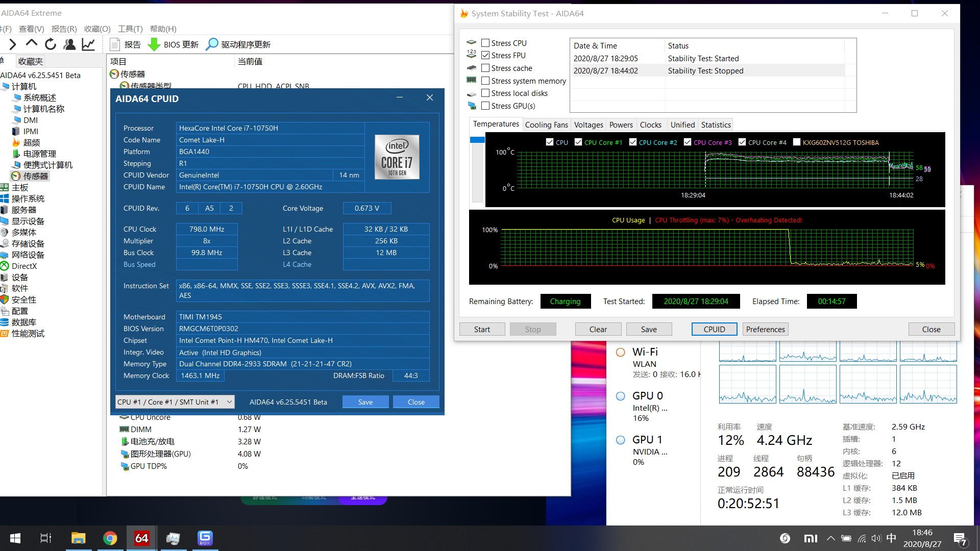Select the 传感器 sensor tree item
The height and width of the screenshot is (551, 980).
(x=35, y=176)
